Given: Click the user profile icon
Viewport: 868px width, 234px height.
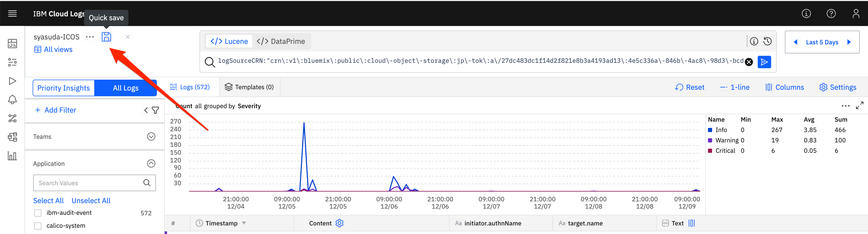Looking at the screenshot, I should [856, 13].
